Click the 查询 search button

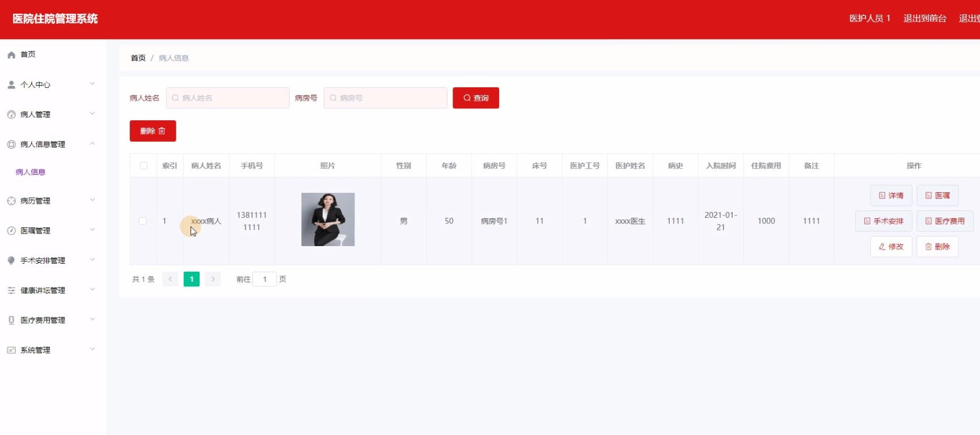[x=476, y=98]
